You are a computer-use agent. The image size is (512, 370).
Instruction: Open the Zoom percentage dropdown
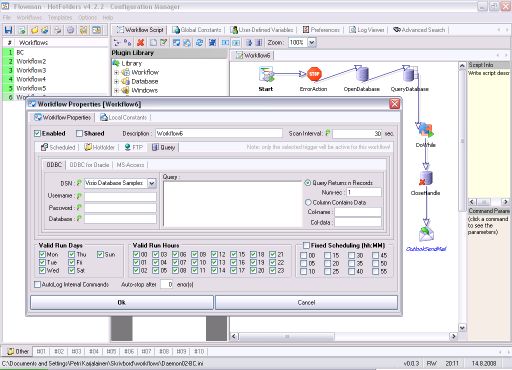[312, 42]
